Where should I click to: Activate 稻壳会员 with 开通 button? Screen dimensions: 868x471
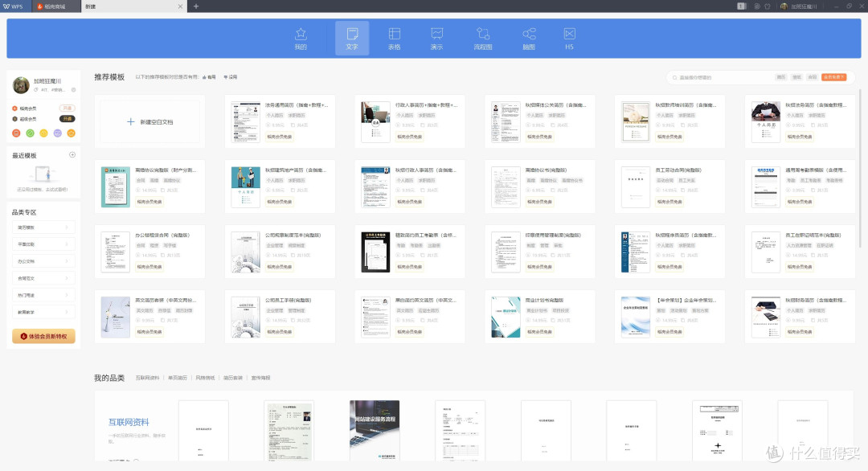point(67,108)
